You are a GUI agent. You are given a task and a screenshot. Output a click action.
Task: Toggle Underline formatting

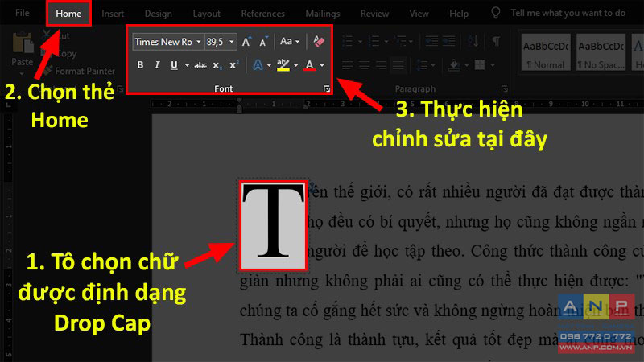point(174,65)
